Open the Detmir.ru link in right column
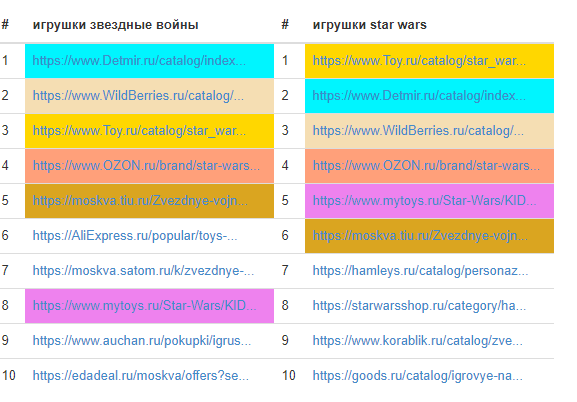The width and height of the screenshot is (577, 402). tap(419, 95)
